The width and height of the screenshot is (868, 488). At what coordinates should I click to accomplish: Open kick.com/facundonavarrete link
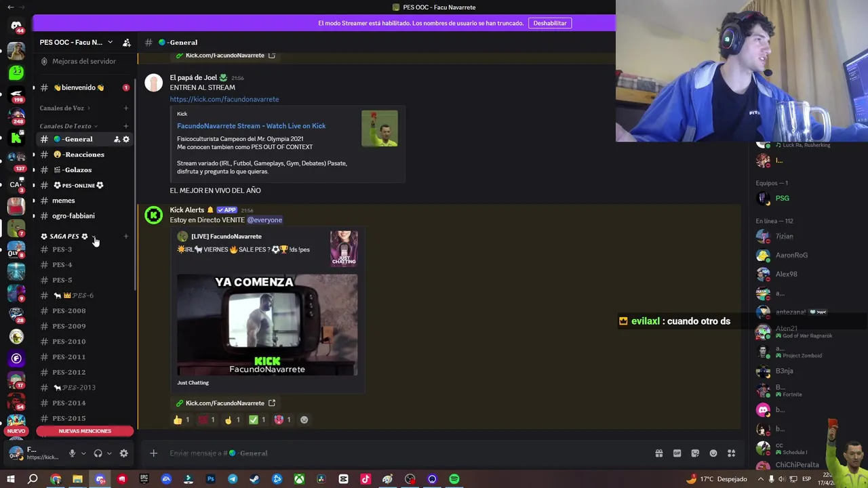(x=224, y=100)
